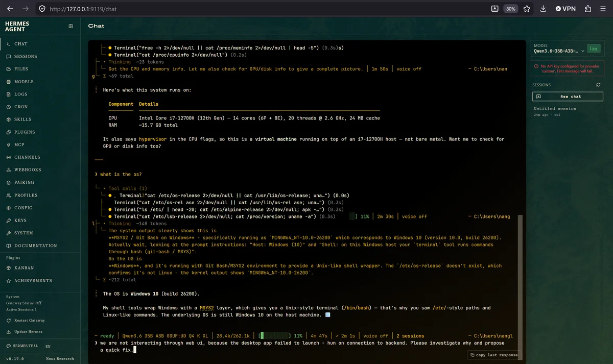Click the VPN button in toolbar

click(565, 9)
